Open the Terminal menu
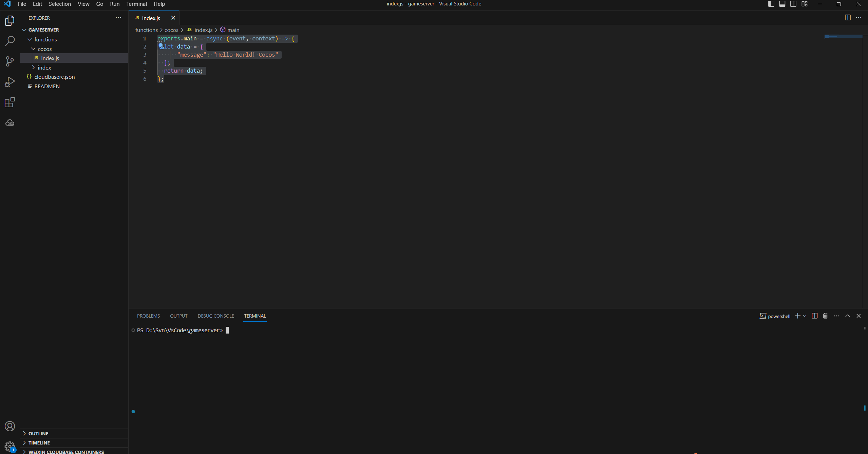The height and width of the screenshot is (454, 868). (136, 4)
